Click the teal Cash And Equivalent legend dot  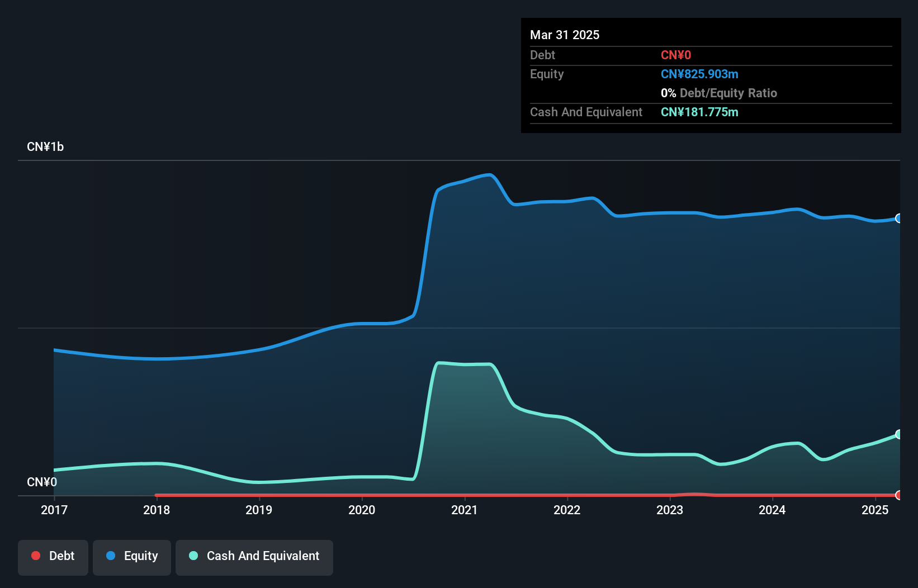(193, 556)
